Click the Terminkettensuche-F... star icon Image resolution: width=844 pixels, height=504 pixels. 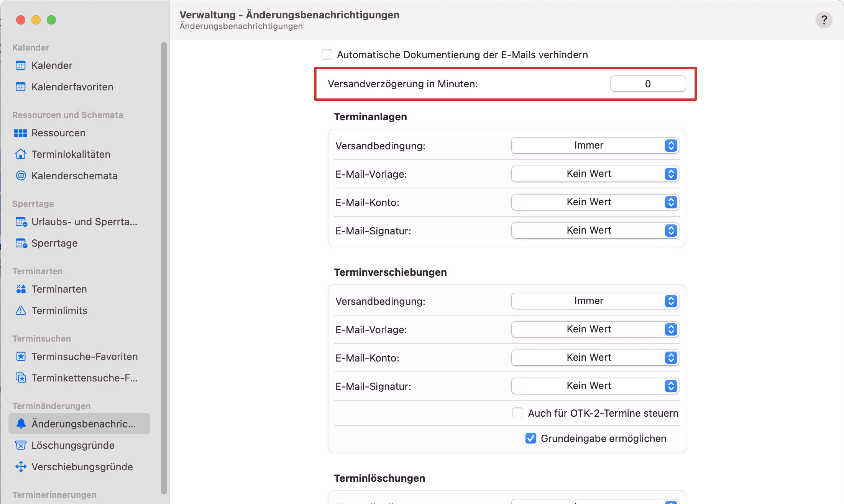21,378
